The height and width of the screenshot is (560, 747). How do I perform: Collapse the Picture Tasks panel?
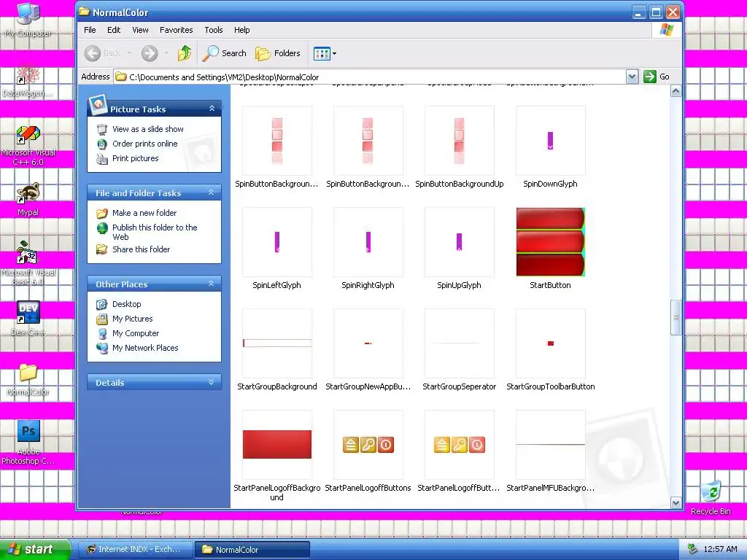[x=212, y=109]
